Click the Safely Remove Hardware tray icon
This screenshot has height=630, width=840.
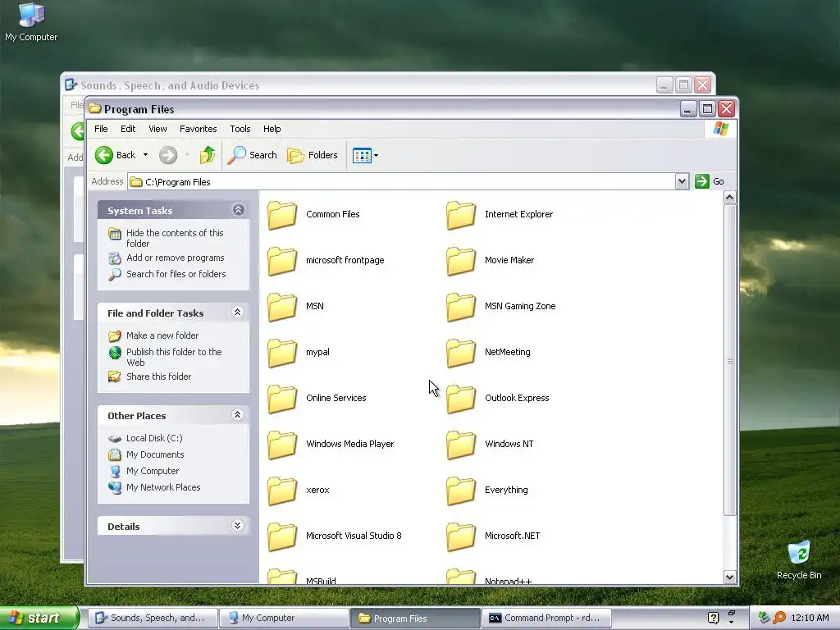[764, 619]
